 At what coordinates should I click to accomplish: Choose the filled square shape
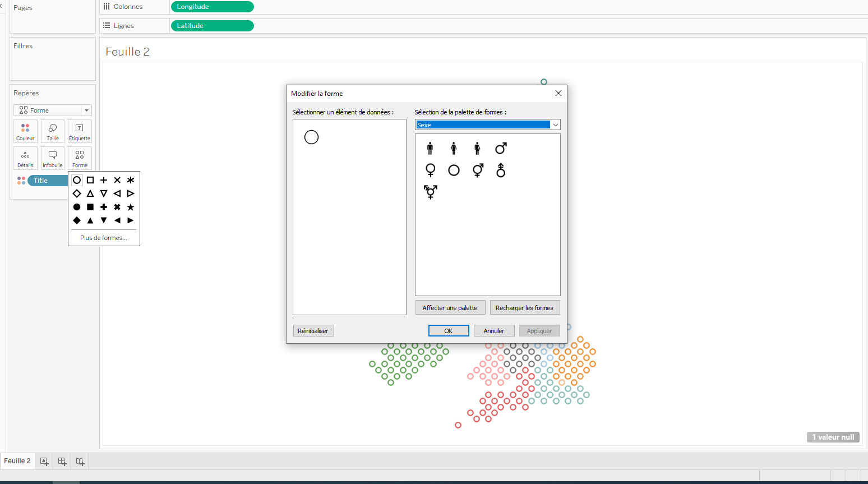90,207
